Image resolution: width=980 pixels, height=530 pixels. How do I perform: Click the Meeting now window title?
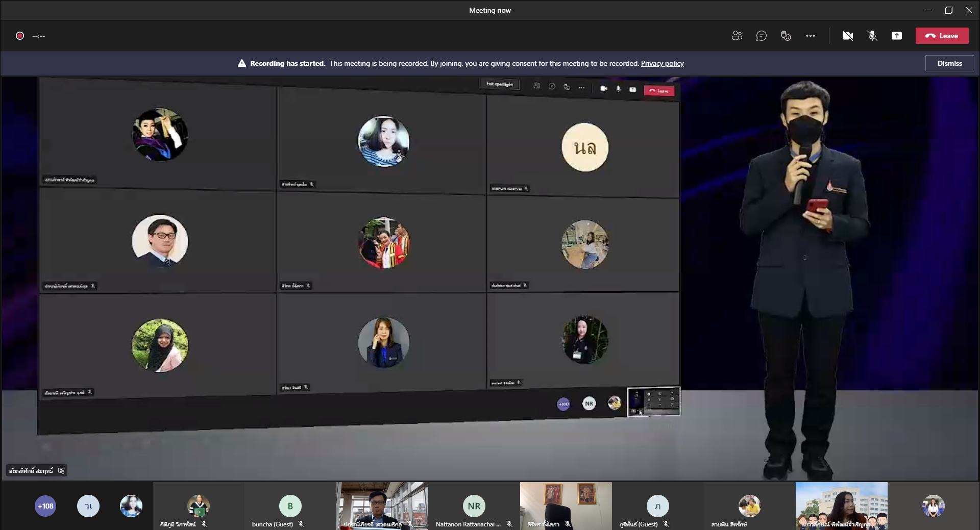point(489,10)
